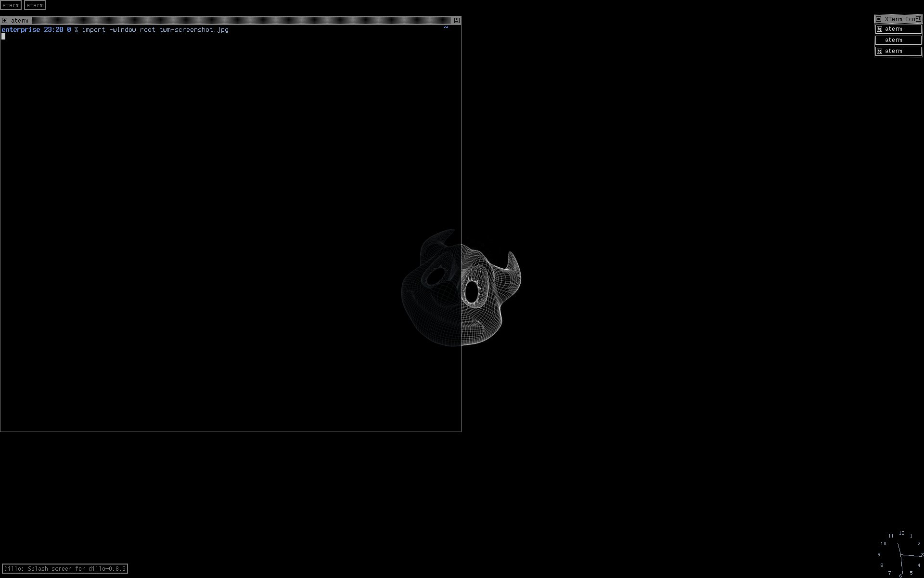Click the "23:28" time in the prompt
This screenshot has width=924, height=578.
53,30
